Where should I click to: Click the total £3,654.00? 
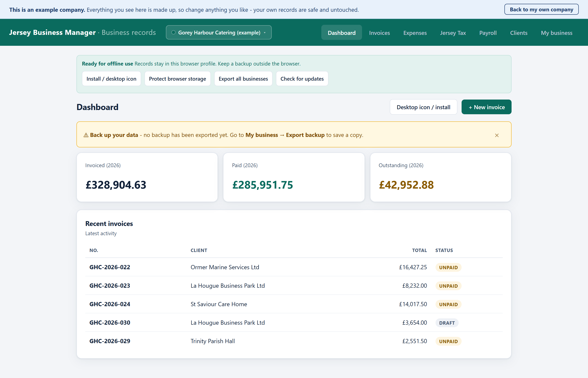[x=415, y=323]
